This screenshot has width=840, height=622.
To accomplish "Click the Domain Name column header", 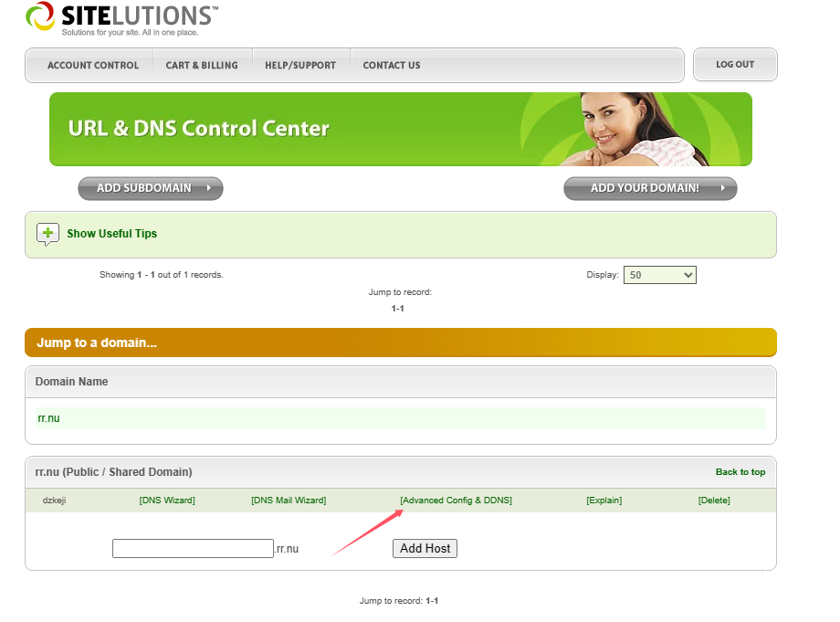I will pyautogui.click(x=72, y=382).
